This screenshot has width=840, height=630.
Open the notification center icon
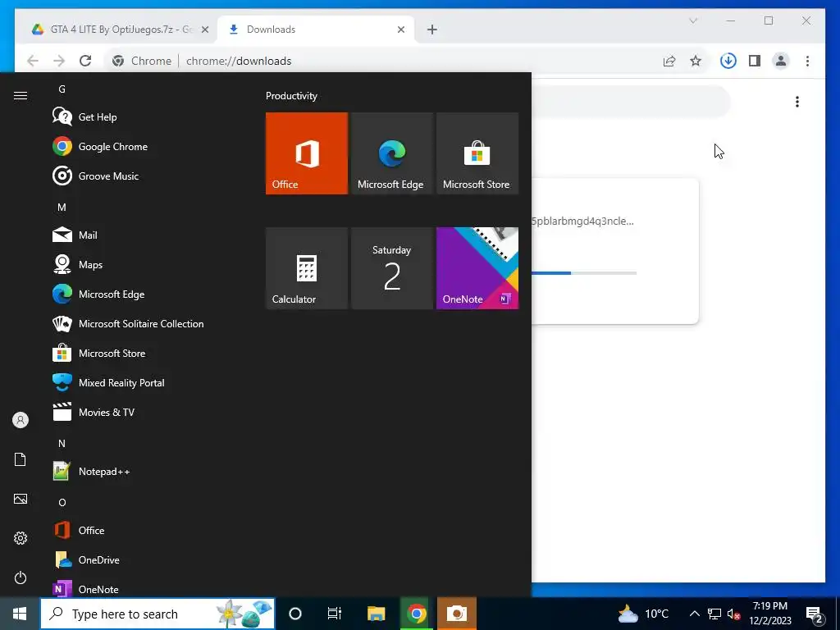point(815,614)
